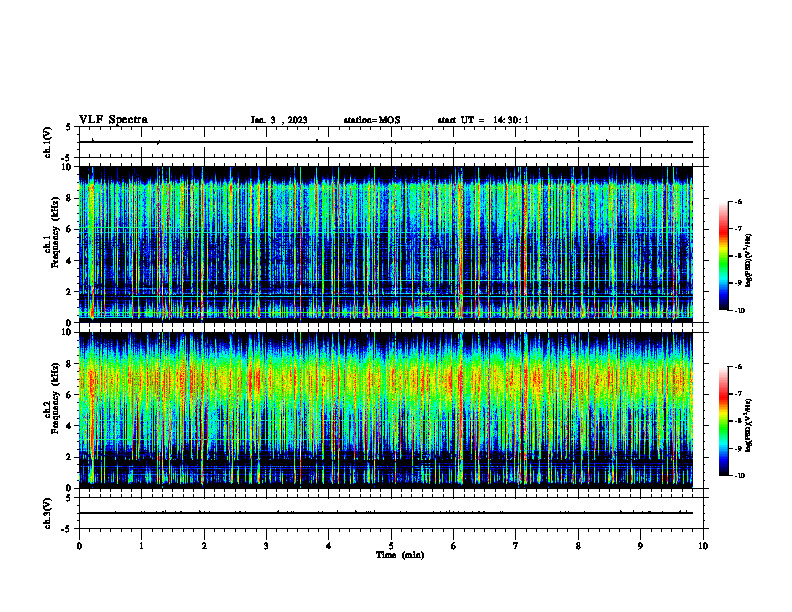Click time axis tick label "5"
The width and height of the screenshot is (792, 612).
tap(391, 546)
